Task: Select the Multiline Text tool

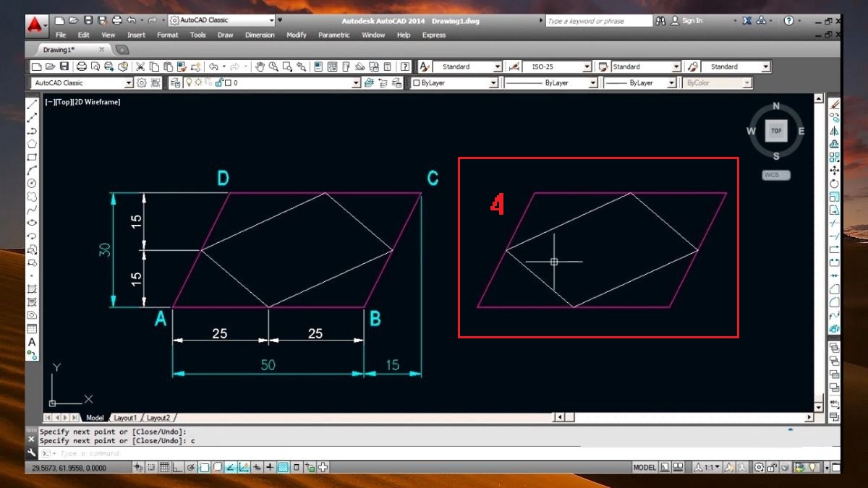Action: click(x=32, y=342)
